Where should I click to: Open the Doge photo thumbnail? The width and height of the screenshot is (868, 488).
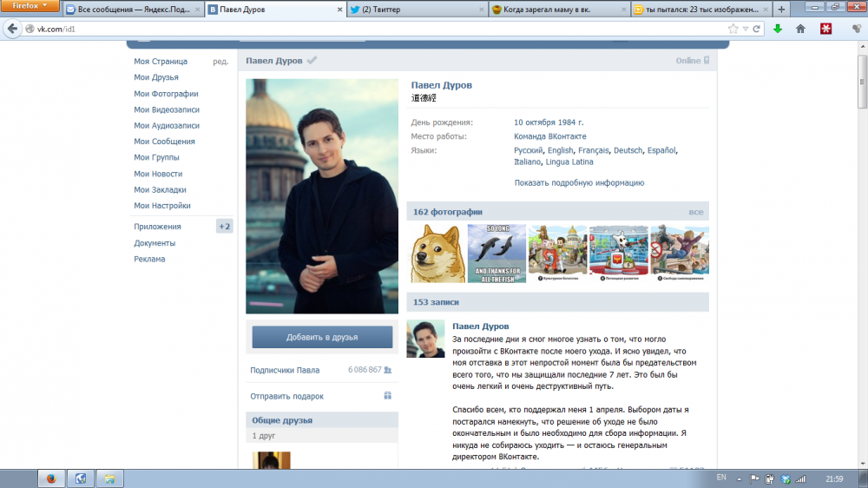(x=436, y=254)
